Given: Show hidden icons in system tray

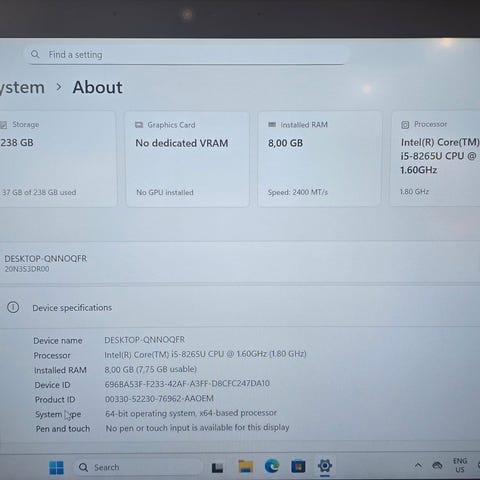Looking at the screenshot, I should click(418, 466).
